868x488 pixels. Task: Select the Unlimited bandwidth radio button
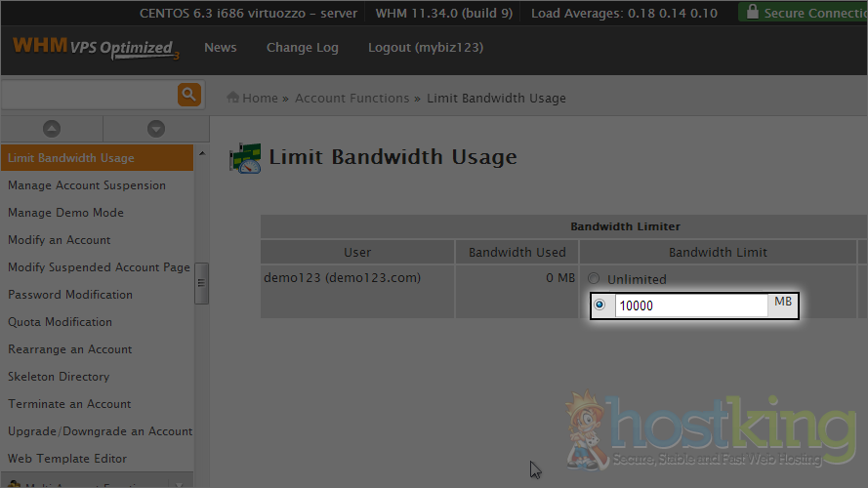coord(594,279)
